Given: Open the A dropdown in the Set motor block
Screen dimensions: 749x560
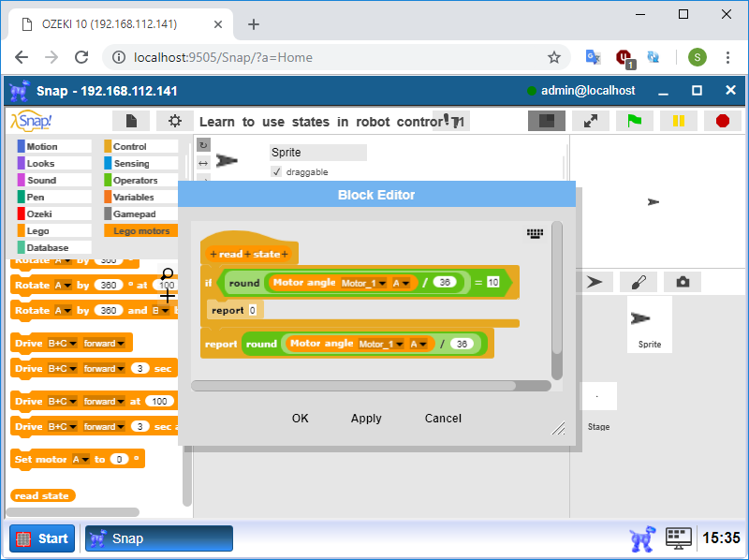Looking at the screenshot, I should tap(81, 459).
